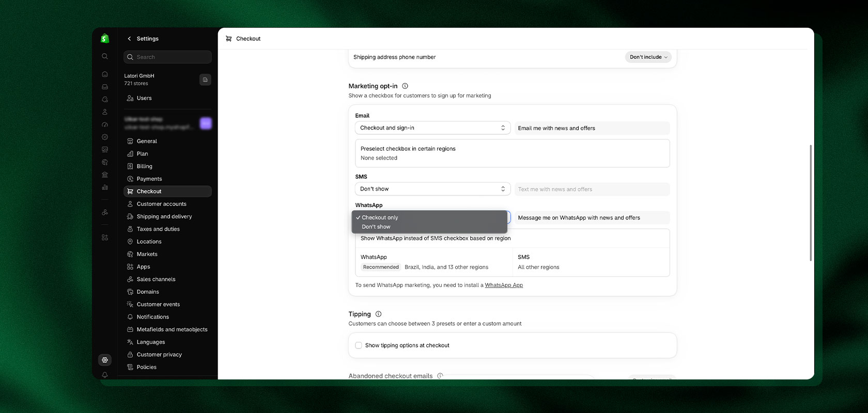Open Taxes and duties settings
Screen dimensions: 868x413
(x=167, y=229)
